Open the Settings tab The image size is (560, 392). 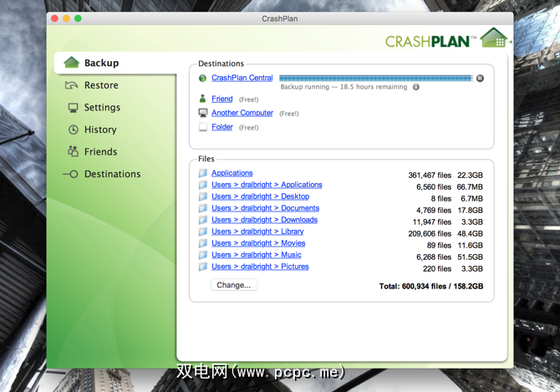click(x=102, y=108)
